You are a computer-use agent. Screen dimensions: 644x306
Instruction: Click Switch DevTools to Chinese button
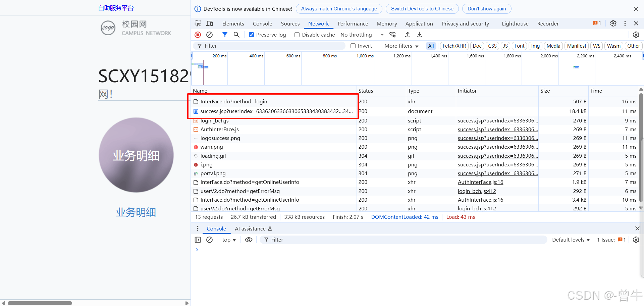click(x=422, y=9)
